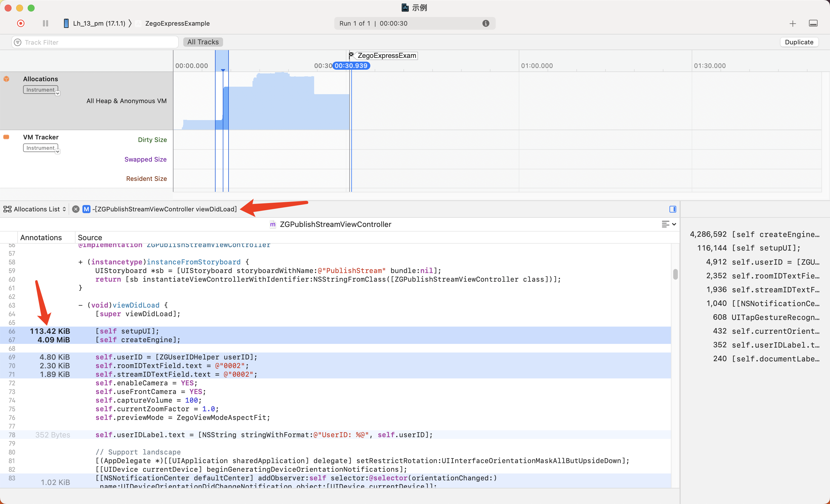Click the pause button in the toolbar
The width and height of the screenshot is (830, 504).
(x=45, y=23)
